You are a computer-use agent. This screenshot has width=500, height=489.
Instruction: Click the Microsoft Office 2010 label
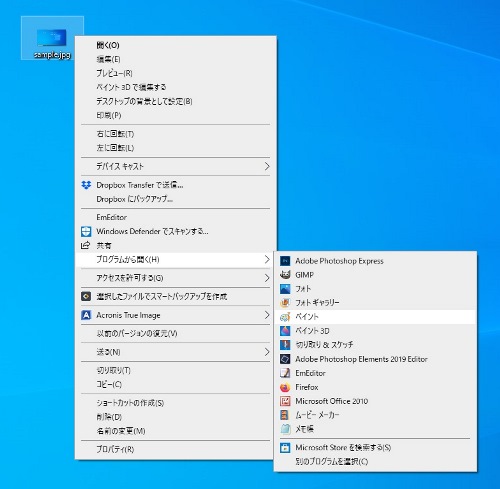(332, 401)
